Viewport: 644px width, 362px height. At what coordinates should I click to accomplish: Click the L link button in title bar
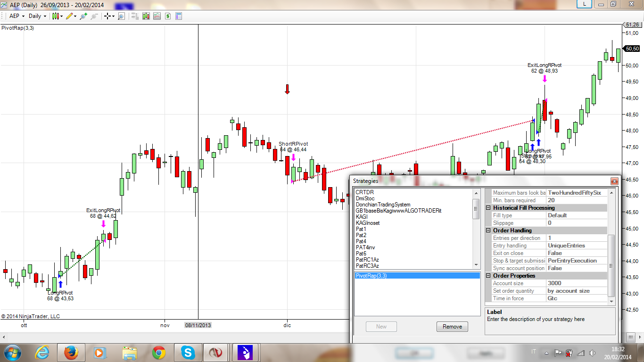(585, 4)
